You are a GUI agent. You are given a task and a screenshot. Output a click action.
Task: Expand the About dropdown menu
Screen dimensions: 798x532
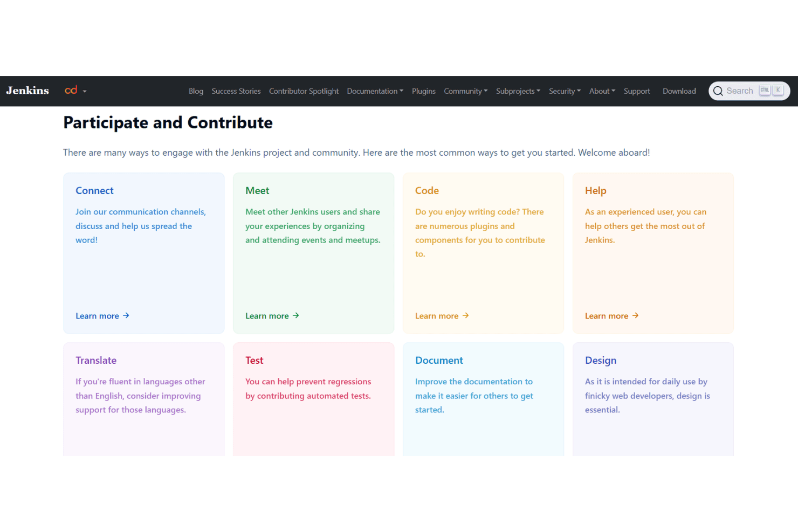[602, 91]
